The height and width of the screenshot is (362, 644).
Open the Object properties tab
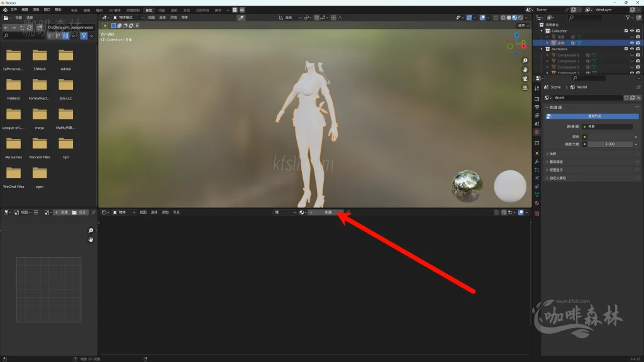click(x=537, y=153)
